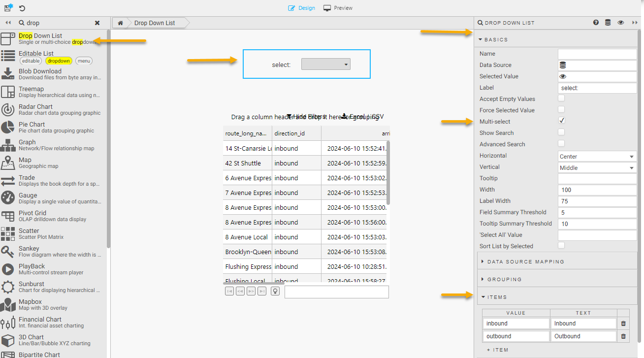Viewport: 644px width, 358px height.
Task: Click the lightbulb icon below the data grid
Action: point(275,291)
